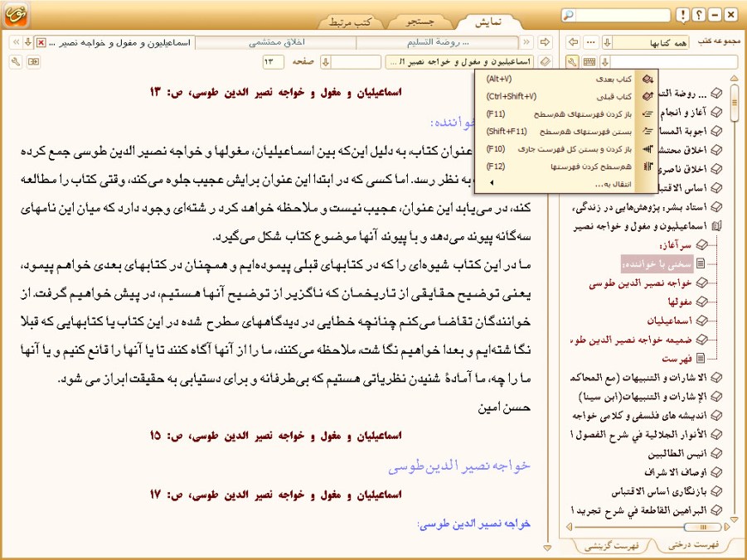Click the page number field showing ۱۳
Screen dimensions: 747x560
point(273,61)
